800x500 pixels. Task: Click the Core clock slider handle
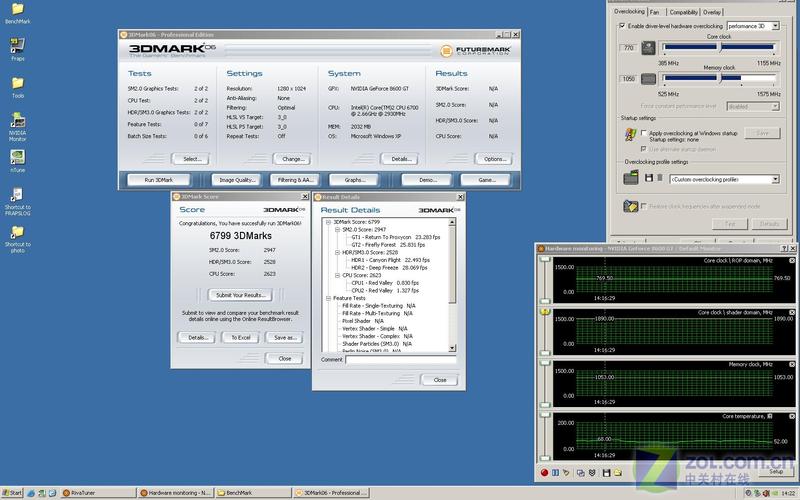click(719, 47)
